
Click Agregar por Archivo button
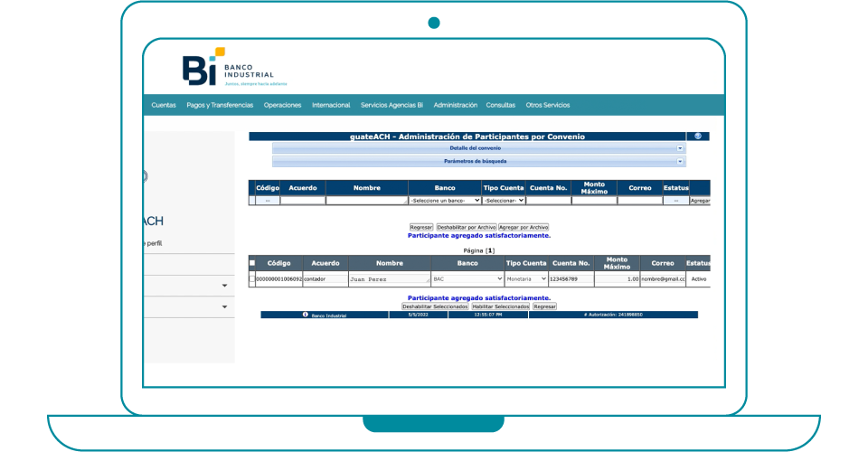(x=524, y=227)
